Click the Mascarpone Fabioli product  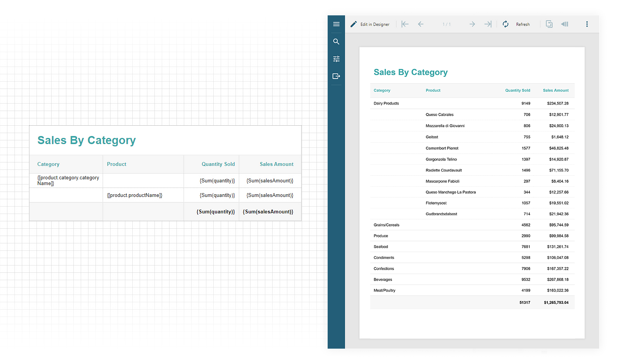point(442,181)
